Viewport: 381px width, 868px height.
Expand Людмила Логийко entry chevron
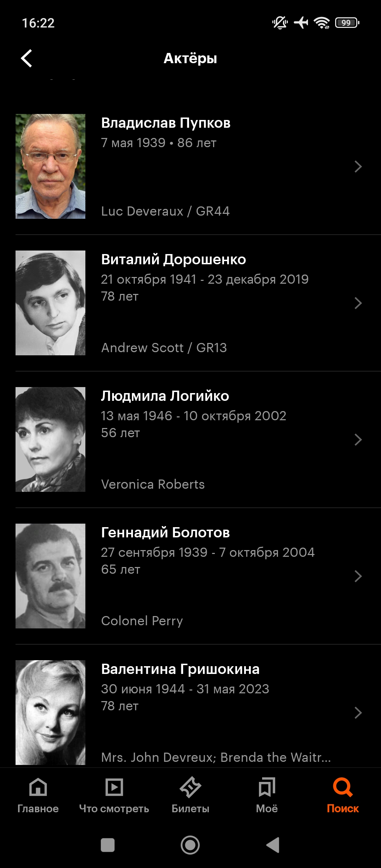(x=358, y=440)
